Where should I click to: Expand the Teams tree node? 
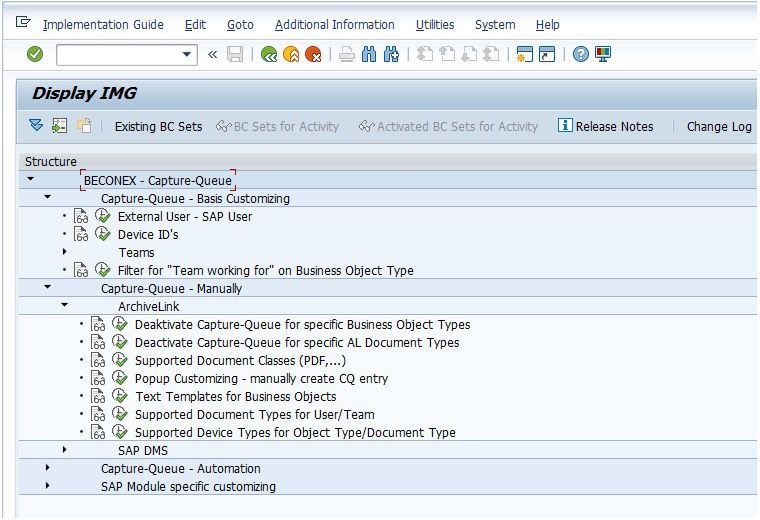point(64,252)
